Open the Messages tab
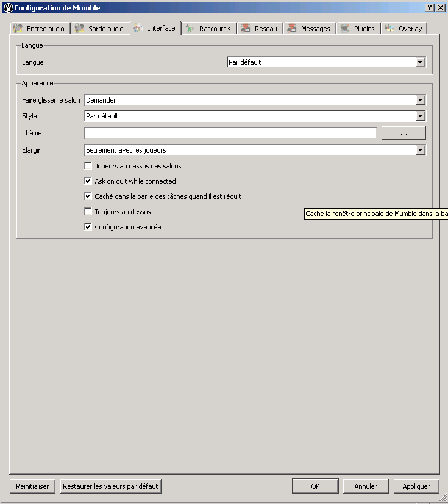The height and width of the screenshot is (504, 448). (310, 29)
